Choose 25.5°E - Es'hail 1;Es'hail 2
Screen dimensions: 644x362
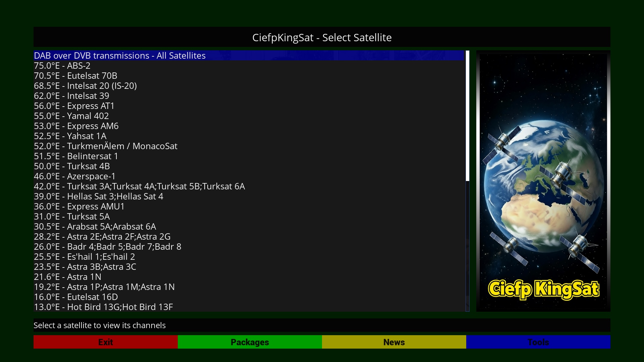249,256
